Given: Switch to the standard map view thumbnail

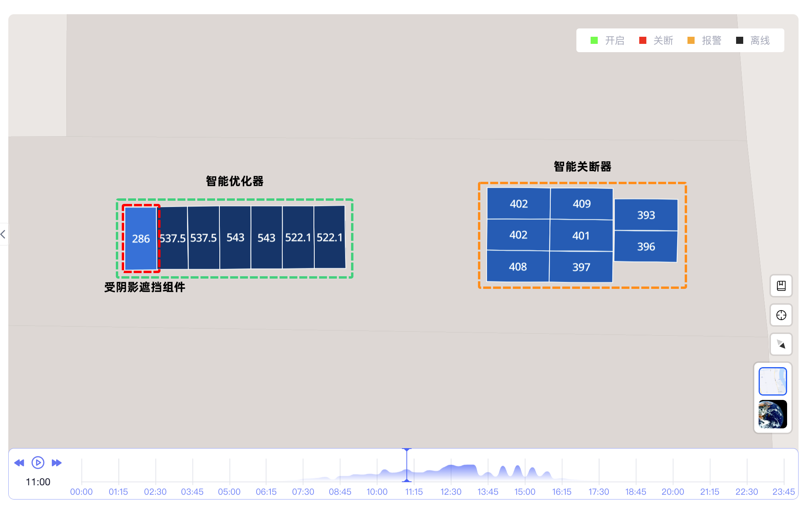Looking at the screenshot, I should [772, 381].
